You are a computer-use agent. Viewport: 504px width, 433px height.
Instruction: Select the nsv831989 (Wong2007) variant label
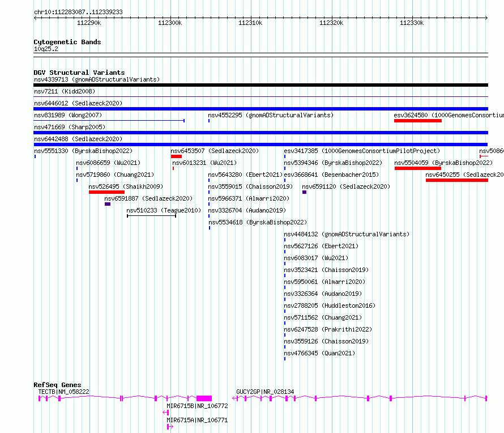click(68, 115)
